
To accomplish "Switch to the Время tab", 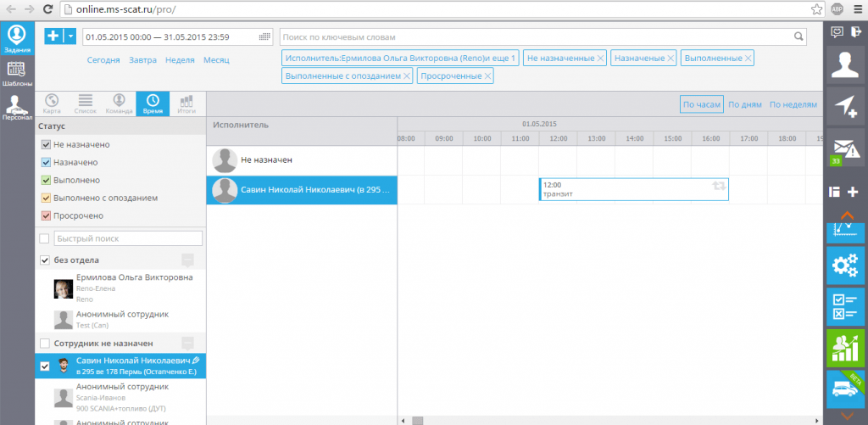I will pos(153,103).
